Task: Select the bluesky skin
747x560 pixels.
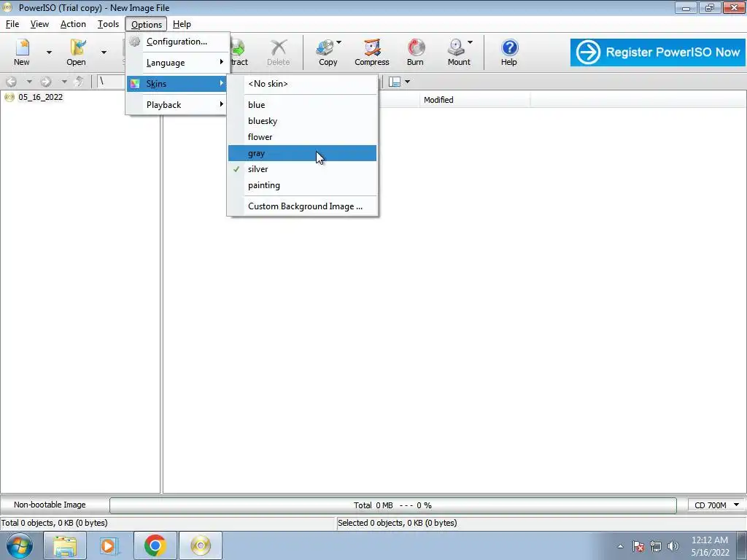Action: pos(303,121)
